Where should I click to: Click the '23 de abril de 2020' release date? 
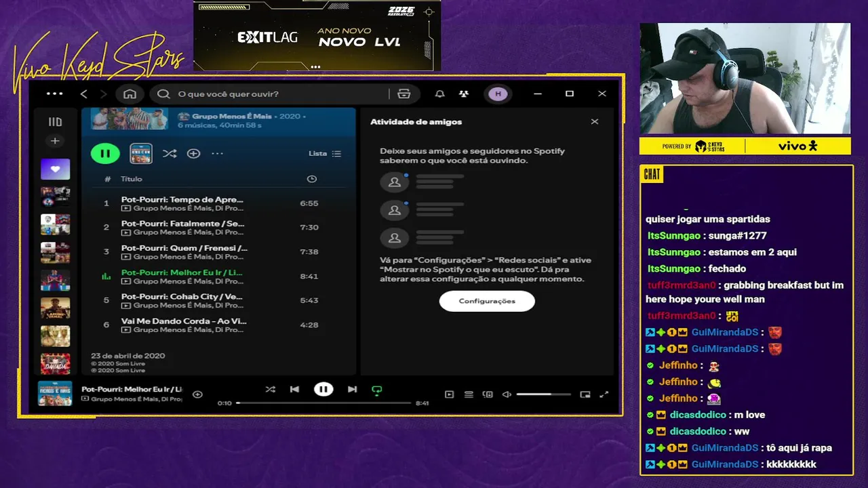tap(127, 356)
